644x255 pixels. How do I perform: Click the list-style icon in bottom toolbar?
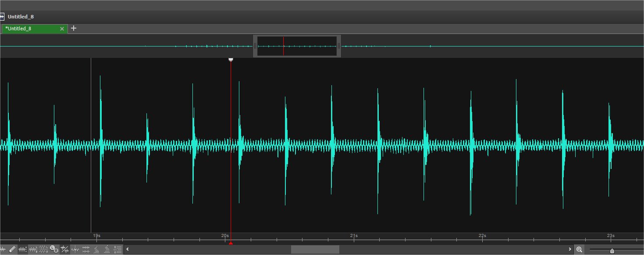tap(117, 249)
